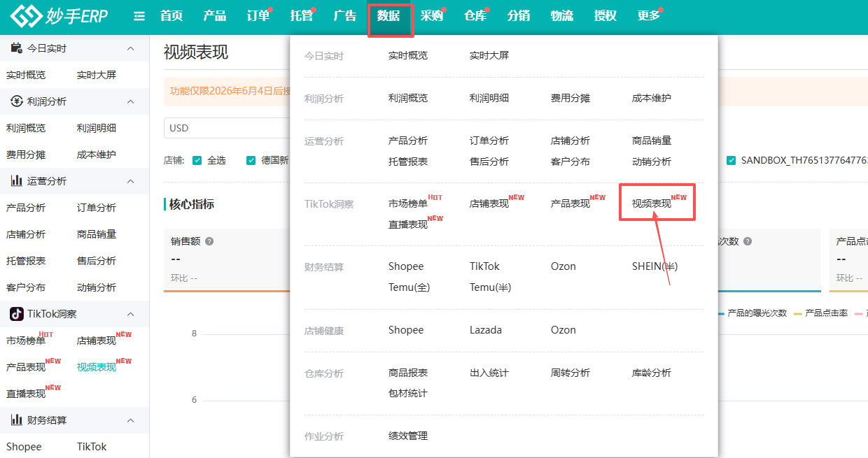This screenshot has width=868, height=458.
Task: Open 包材统计 from the dropdown menu
Action: coord(408,393)
